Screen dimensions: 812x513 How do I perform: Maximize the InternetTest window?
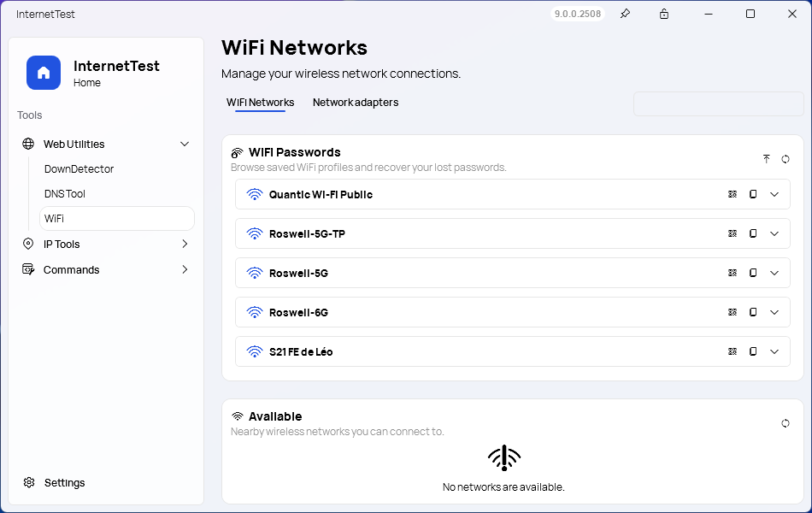(750, 14)
